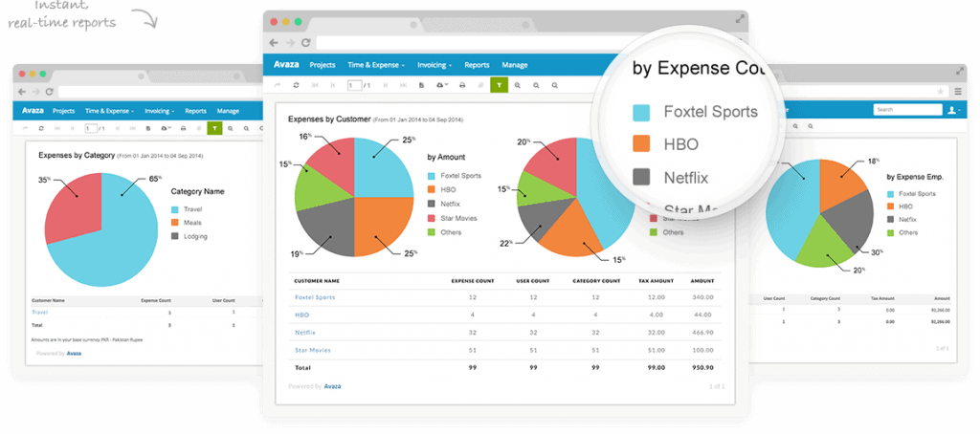Image resolution: width=980 pixels, height=434 pixels.
Task: Open the Invoicing dropdown in the center window
Action: tap(433, 65)
